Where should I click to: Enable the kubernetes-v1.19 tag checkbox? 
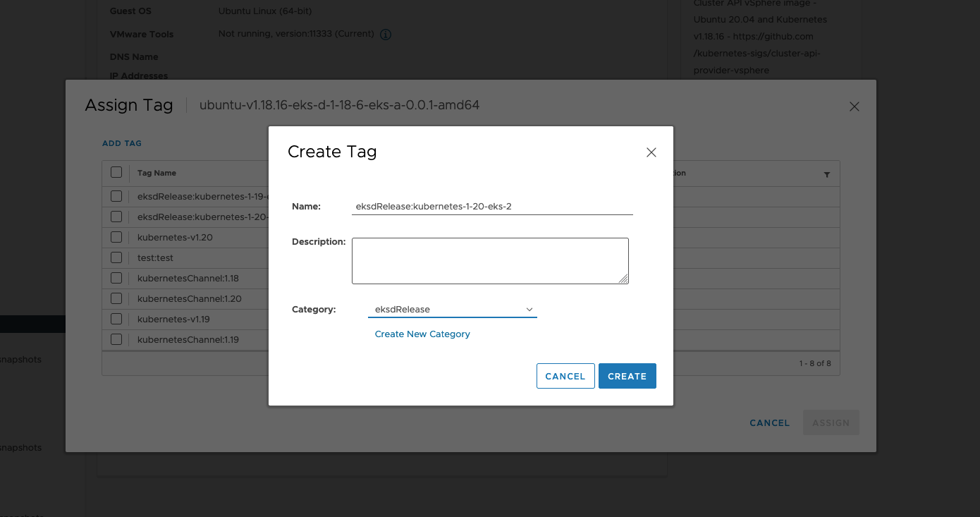116,319
